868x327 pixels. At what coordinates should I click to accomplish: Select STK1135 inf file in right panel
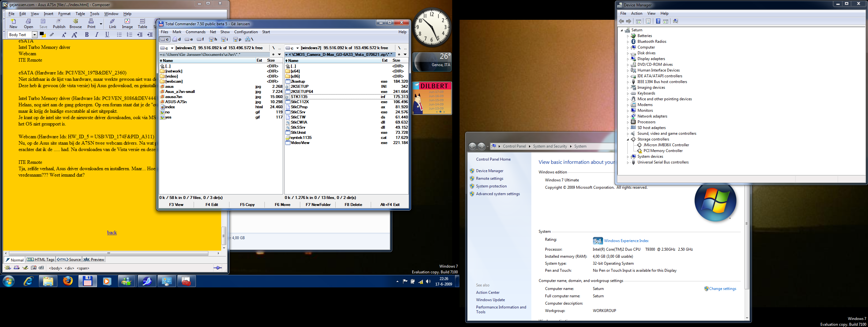click(346, 97)
